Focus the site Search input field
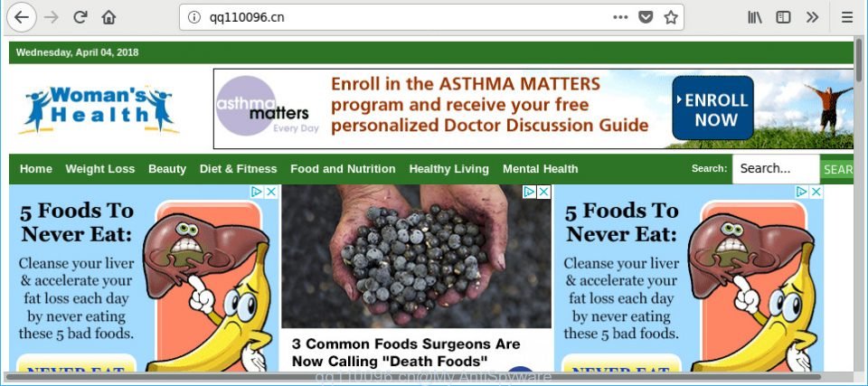The width and height of the screenshot is (868, 386). coord(776,169)
